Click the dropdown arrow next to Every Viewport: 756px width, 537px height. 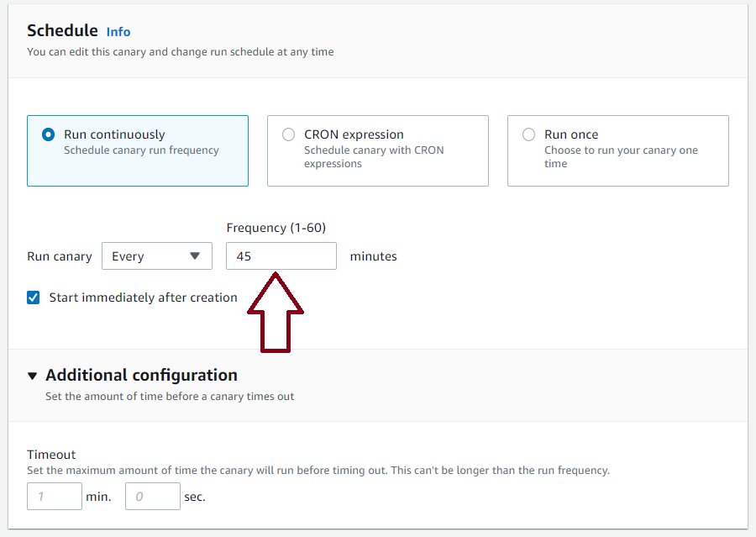click(x=195, y=255)
